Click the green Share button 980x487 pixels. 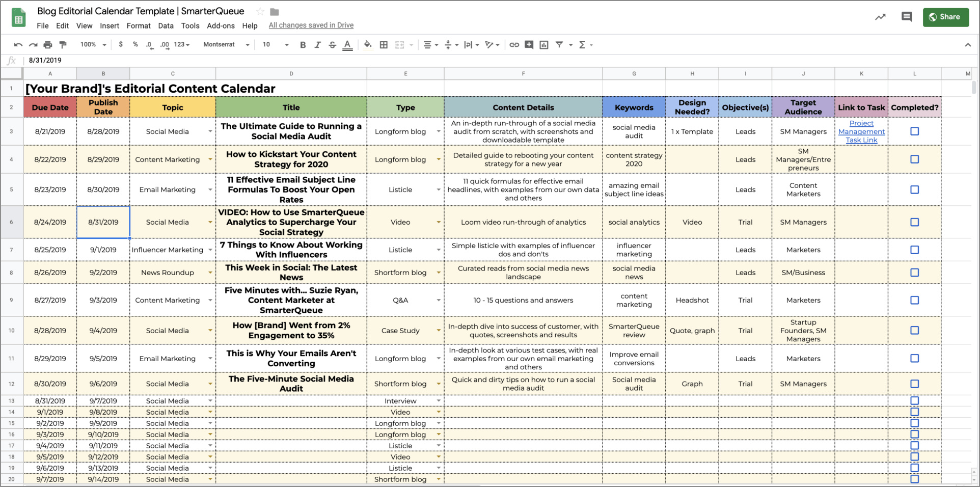[x=946, y=16]
